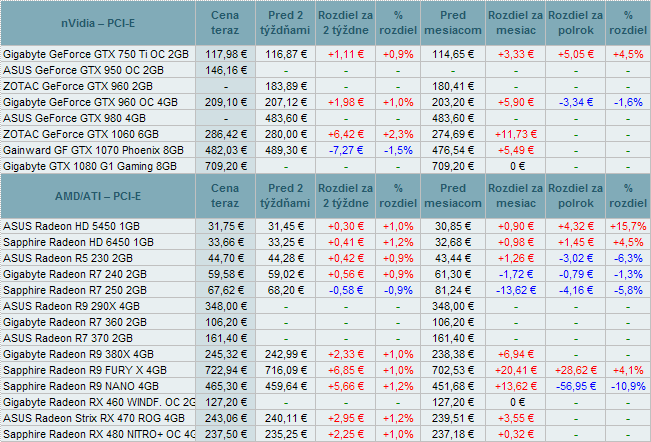Click ASUS Radeon HD 5450 1GB name
The image size is (651, 442).
click(71, 226)
